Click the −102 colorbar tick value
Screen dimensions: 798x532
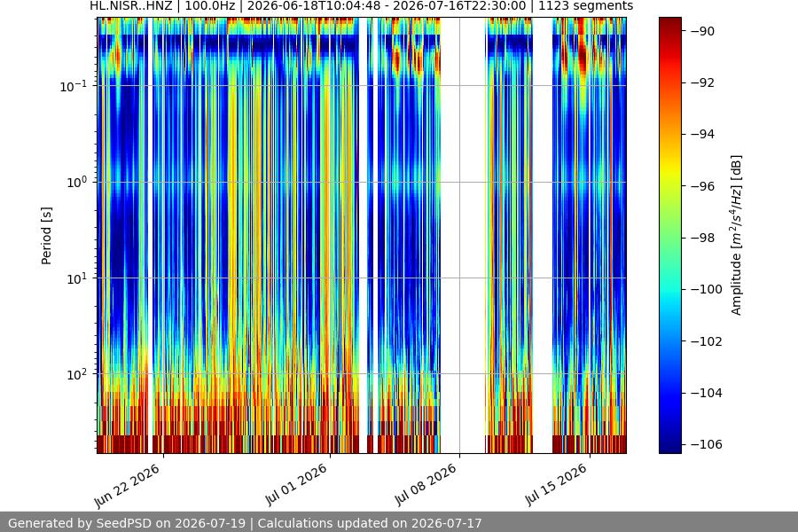pos(706,341)
